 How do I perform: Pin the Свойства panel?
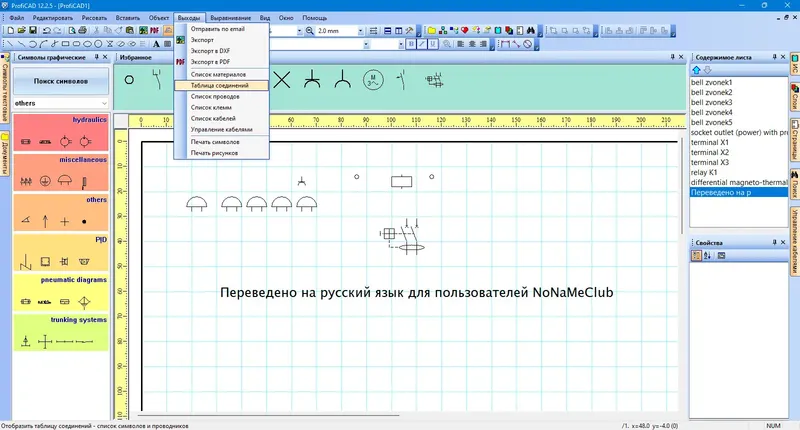pyautogui.click(x=774, y=242)
